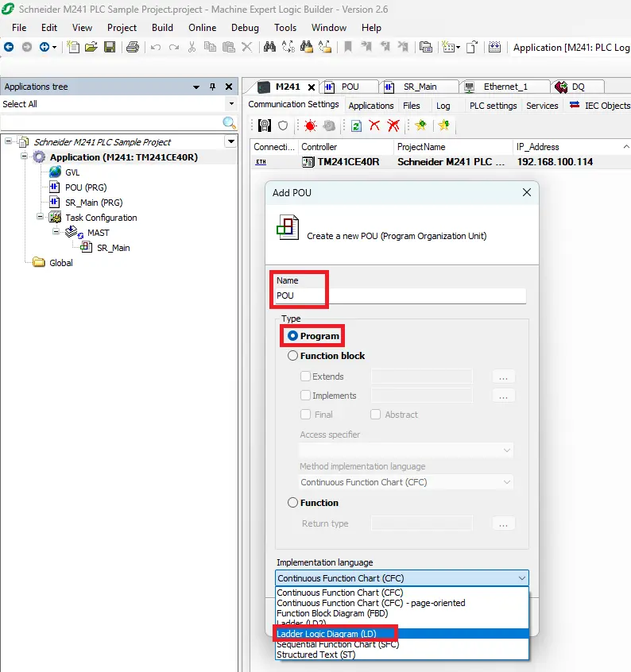The image size is (631, 672).
Task: Click the green refresh document icon
Action: (356, 126)
